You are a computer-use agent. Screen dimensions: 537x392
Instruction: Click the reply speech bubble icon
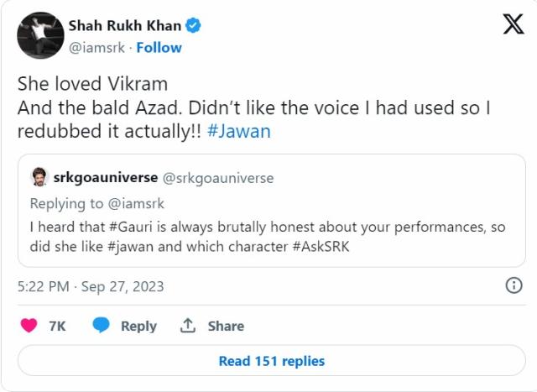(x=102, y=326)
